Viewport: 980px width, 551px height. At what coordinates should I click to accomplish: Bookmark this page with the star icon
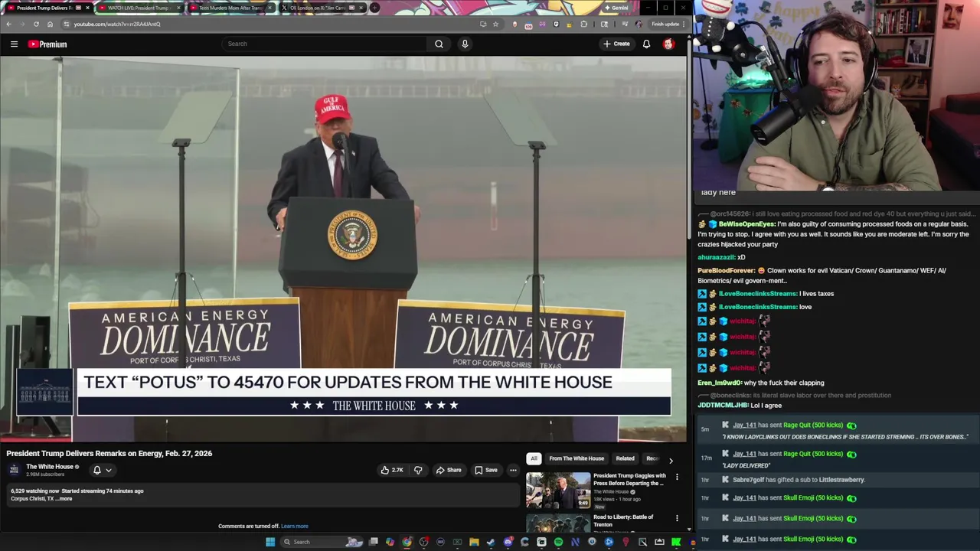(x=495, y=24)
